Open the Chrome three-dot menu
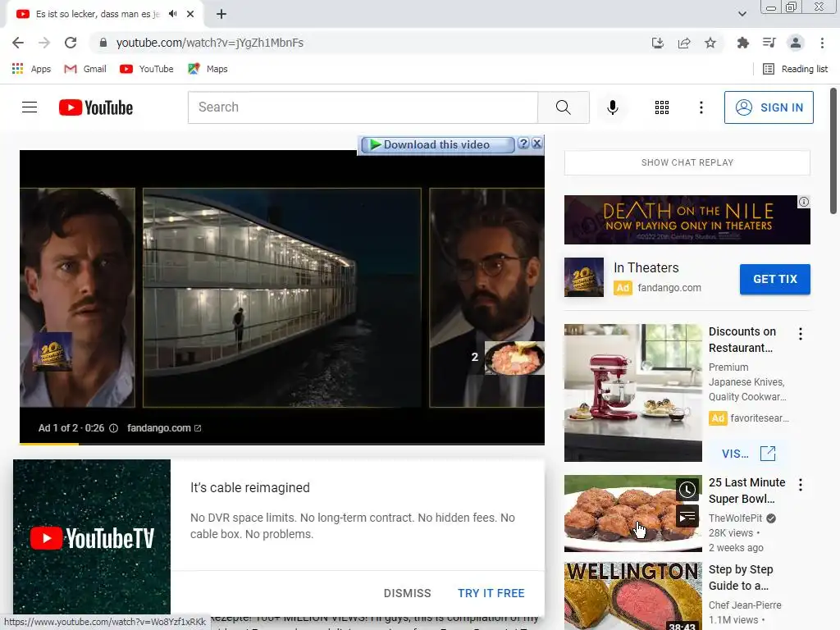Screen dimensions: 840x630 (822, 43)
